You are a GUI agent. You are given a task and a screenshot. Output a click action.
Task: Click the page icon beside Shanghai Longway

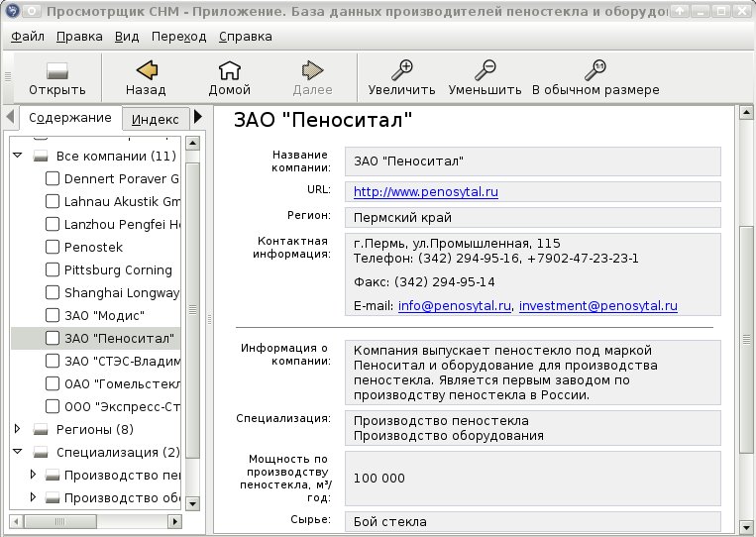pos(53,292)
